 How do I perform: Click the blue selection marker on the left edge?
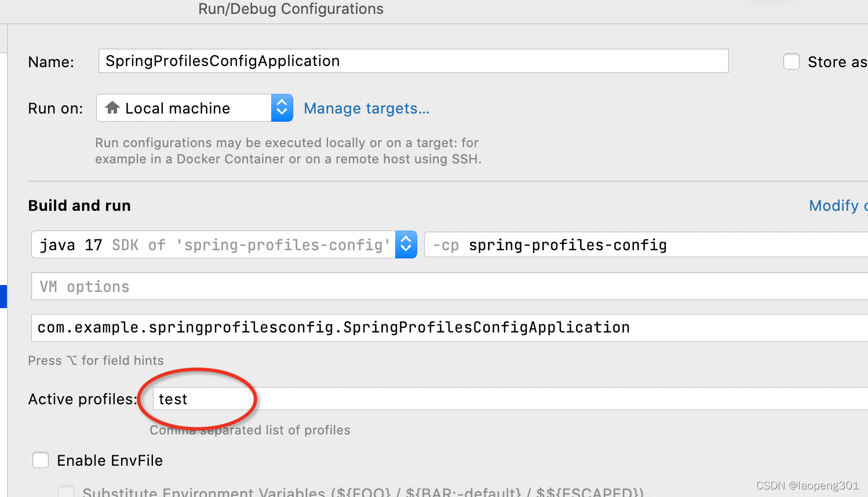click(x=4, y=296)
